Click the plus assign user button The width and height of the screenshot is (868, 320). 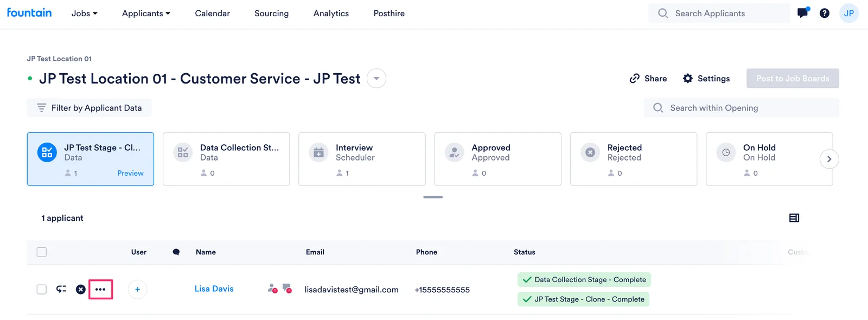click(137, 290)
